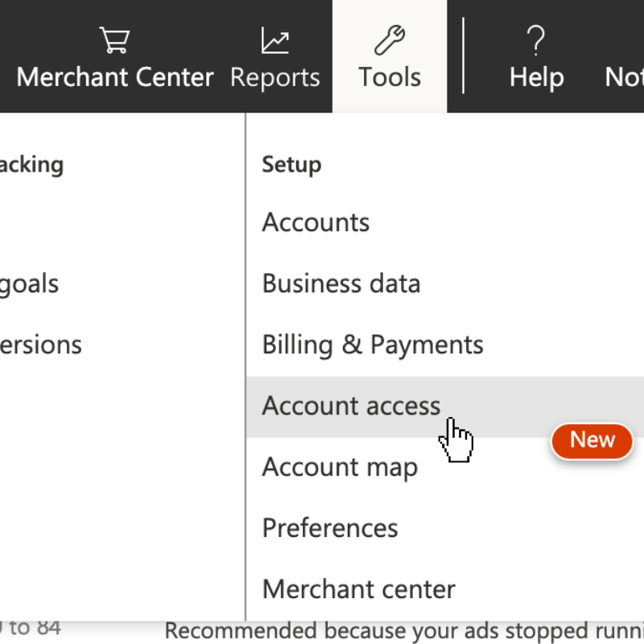644x644 pixels.
Task: Click the partially visible goals entry
Action: coord(29,285)
